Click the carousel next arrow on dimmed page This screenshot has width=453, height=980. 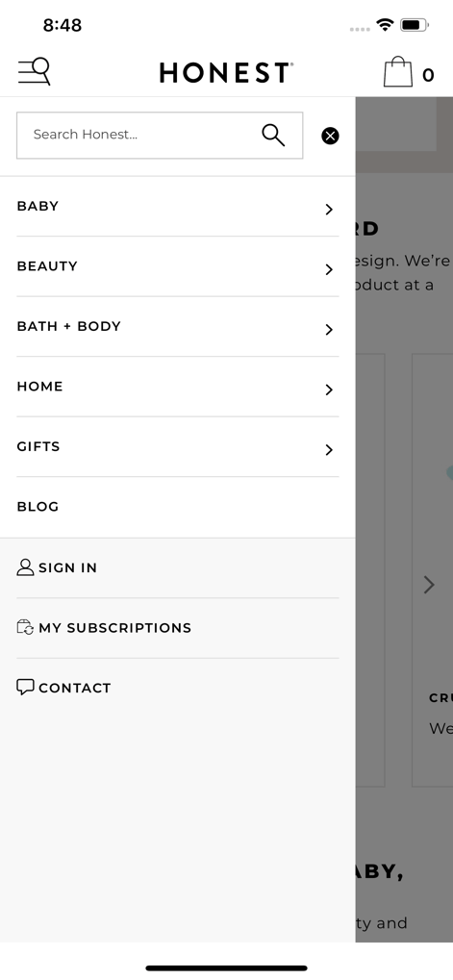click(x=429, y=585)
